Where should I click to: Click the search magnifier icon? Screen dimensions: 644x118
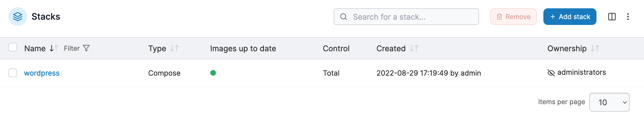click(x=344, y=17)
